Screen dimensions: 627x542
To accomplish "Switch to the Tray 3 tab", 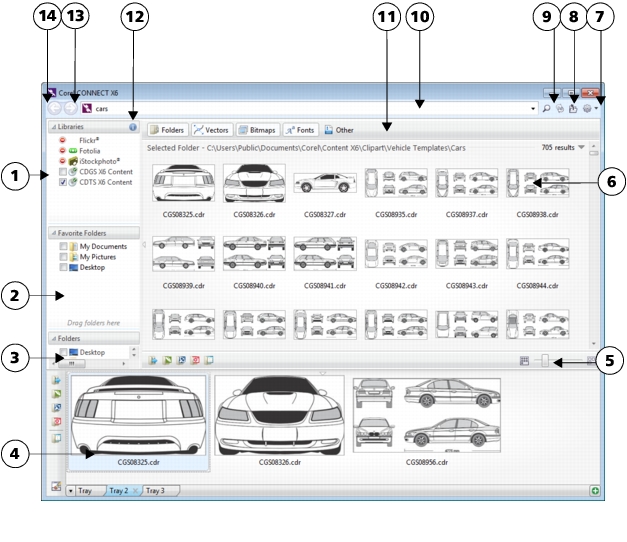I will 155,491.
